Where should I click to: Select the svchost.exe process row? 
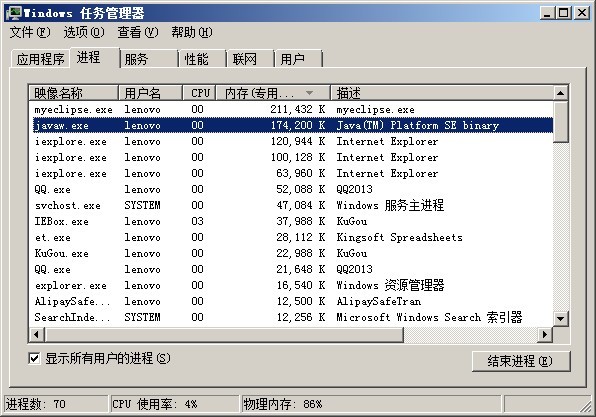[291, 205]
